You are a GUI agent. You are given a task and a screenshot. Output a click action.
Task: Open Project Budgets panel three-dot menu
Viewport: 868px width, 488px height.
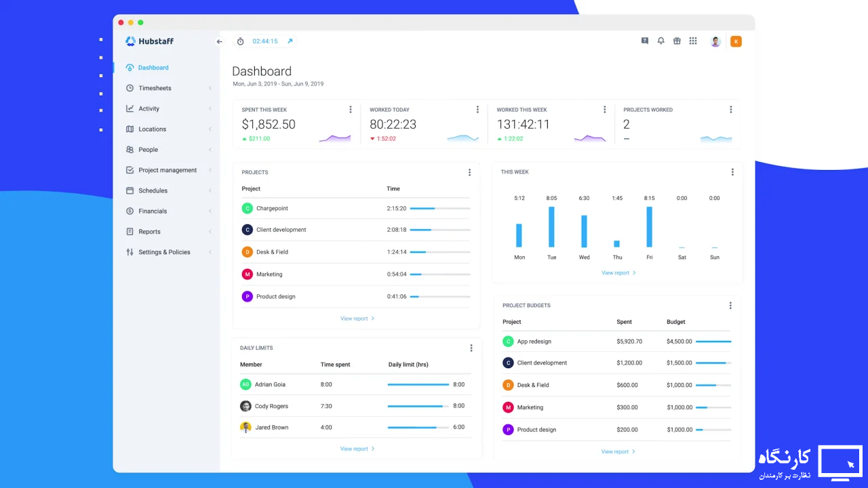(x=730, y=306)
